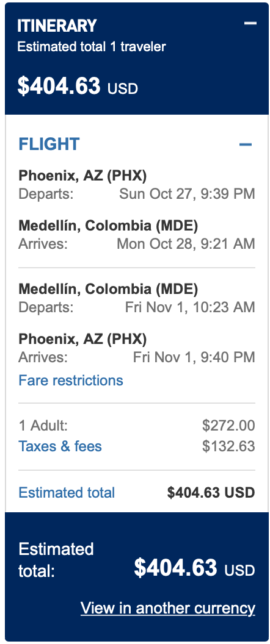The image size is (270, 644).
Task: Select the $132.63 taxes amount
Action: [x=228, y=446]
